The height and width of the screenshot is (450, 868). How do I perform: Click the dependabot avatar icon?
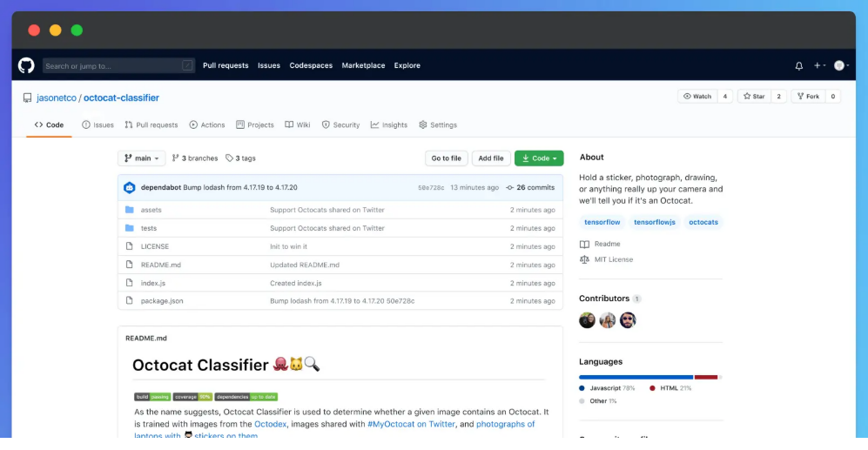point(130,188)
